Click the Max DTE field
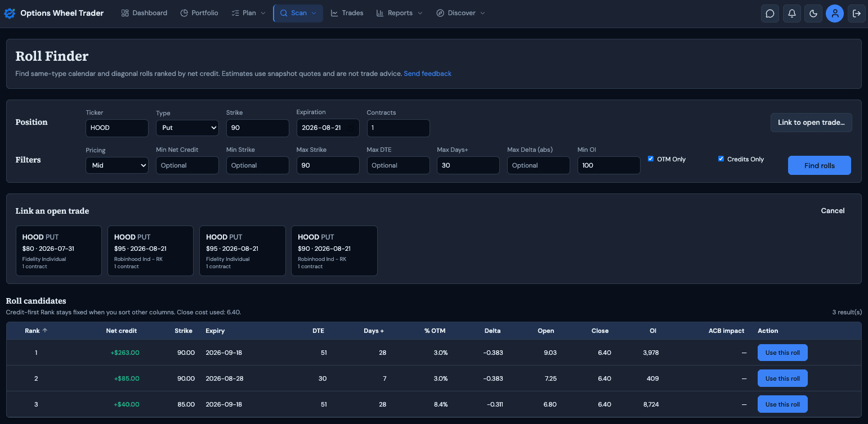Image resolution: width=868 pixels, height=424 pixels. (x=398, y=165)
